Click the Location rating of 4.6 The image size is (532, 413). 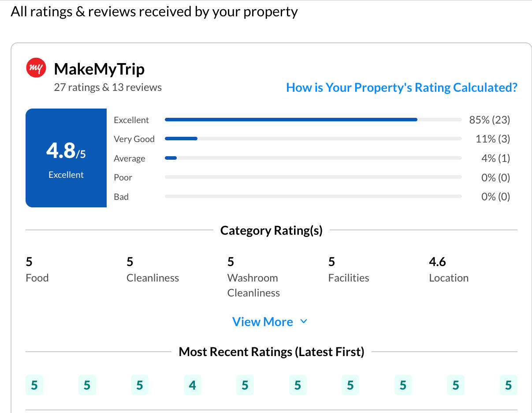(437, 261)
